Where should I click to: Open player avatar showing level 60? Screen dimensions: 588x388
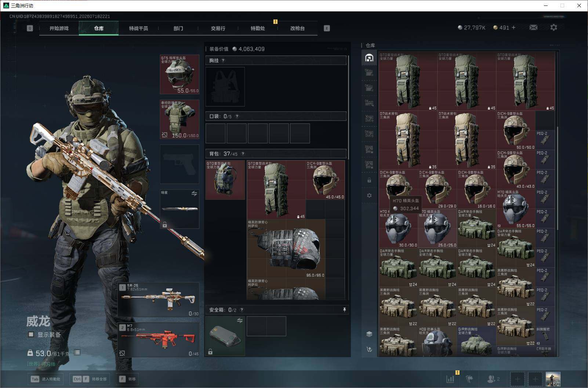pyautogui.click(x=553, y=379)
